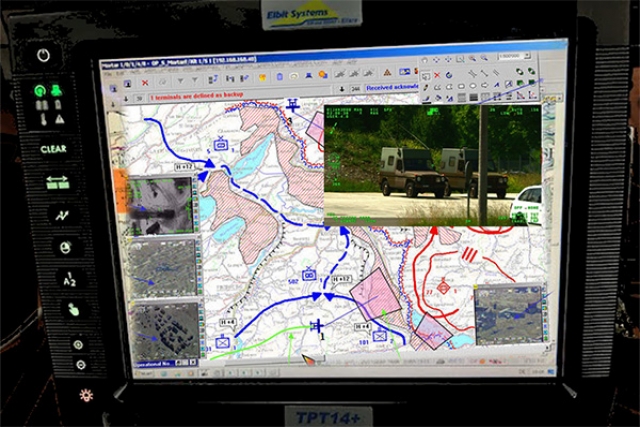Click the yellow star-shaped icon in main toolbar

262,78
